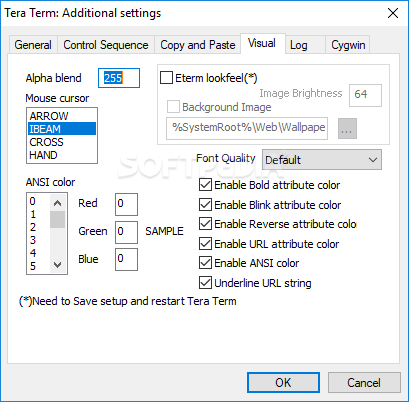Click the SAMPLE color preview text
409x402 pixels.
click(164, 231)
